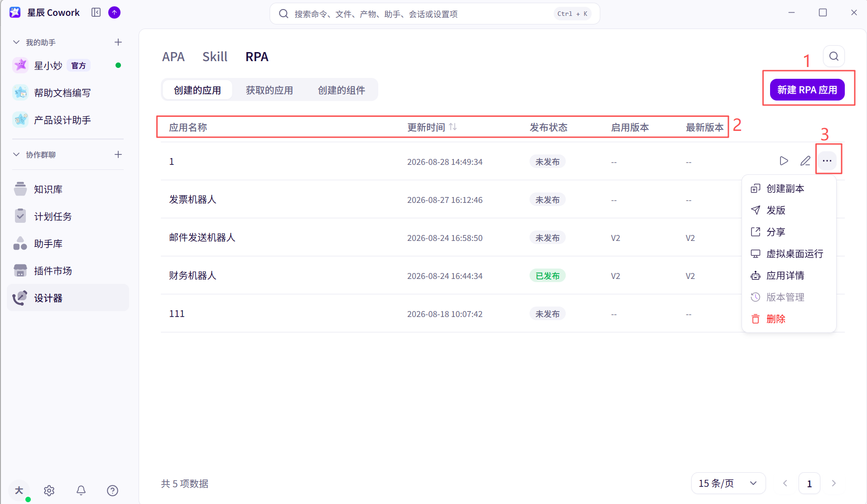Click the user avatar at sidebar bottom
The image size is (867, 504).
pyautogui.click(x=19, y=490)
